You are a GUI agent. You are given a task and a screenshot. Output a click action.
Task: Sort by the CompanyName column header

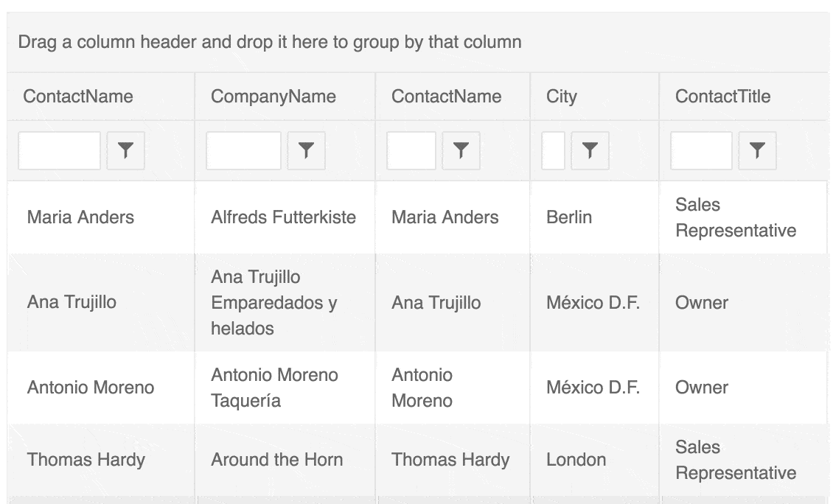273,96
